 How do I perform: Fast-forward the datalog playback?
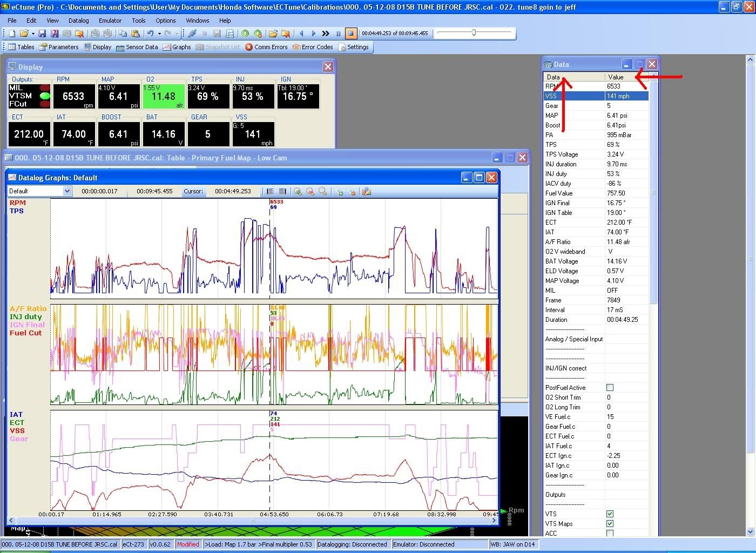pos(326,33)
